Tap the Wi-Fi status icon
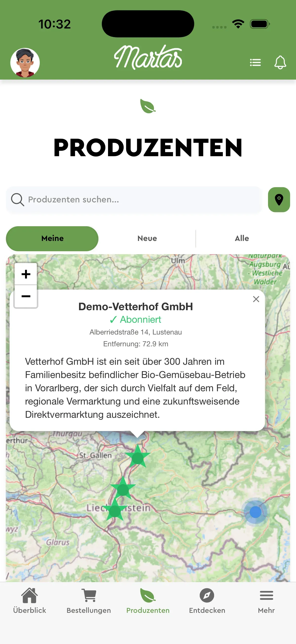296x644 pixels. (x=238, y=24)
